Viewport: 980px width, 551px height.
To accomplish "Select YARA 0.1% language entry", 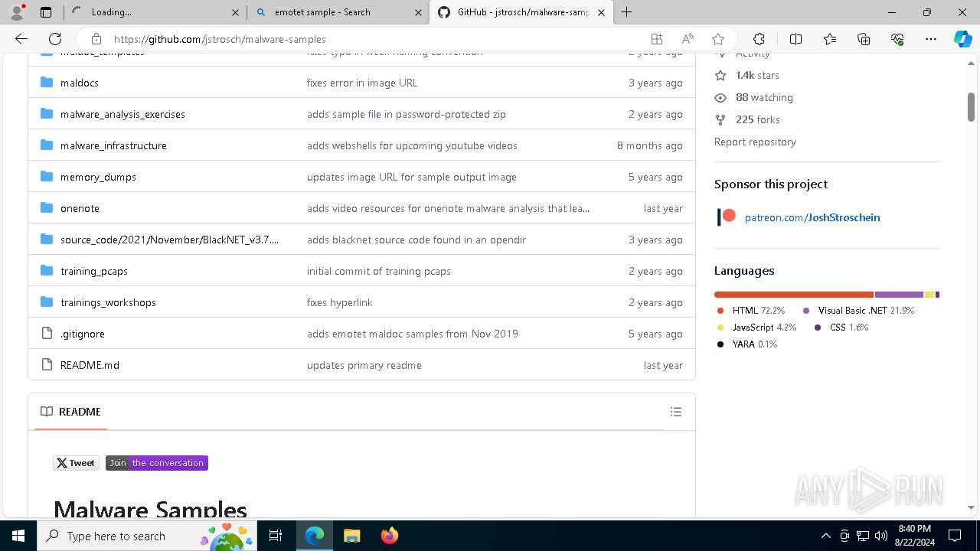I will point(747,344).
